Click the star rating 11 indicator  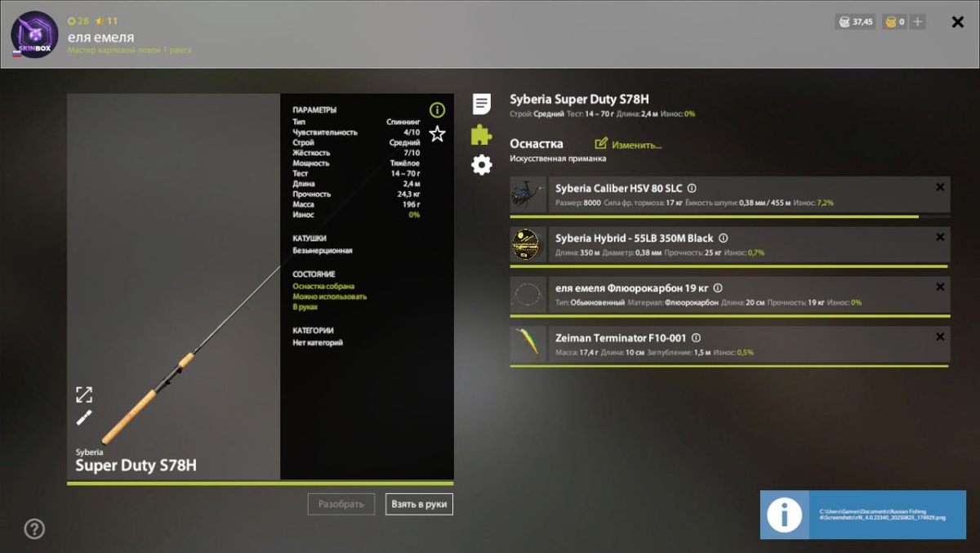106,20
